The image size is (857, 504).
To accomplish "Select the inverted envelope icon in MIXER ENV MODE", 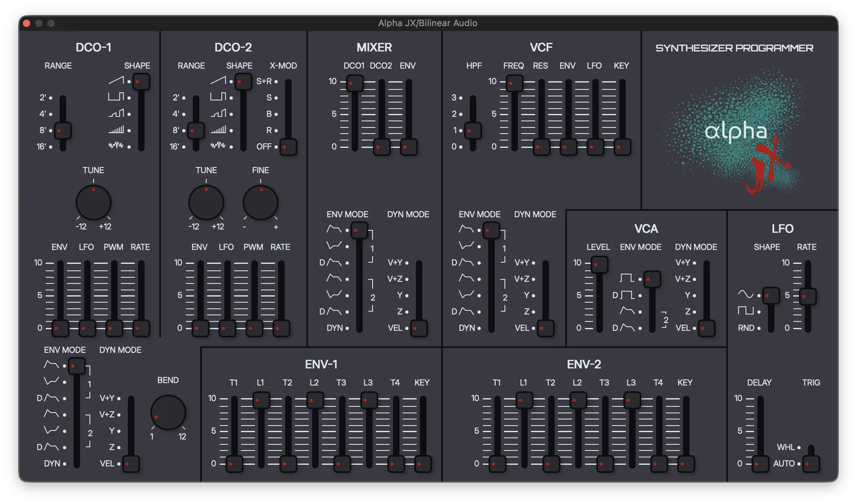I will point(334,246).
